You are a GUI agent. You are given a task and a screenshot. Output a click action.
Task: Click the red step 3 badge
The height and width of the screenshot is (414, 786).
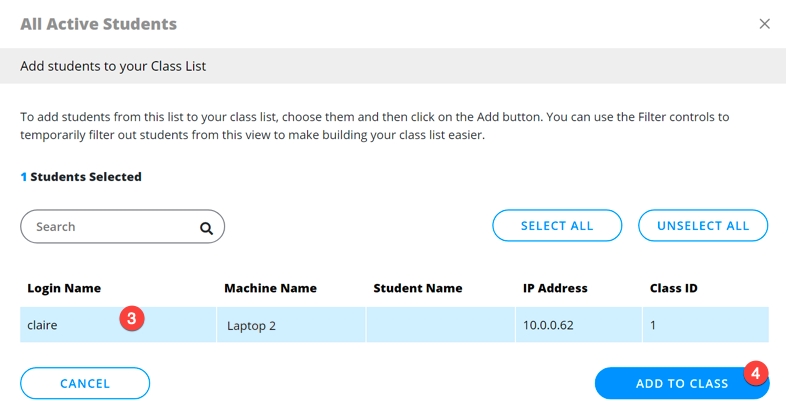[x=132, y=319]
